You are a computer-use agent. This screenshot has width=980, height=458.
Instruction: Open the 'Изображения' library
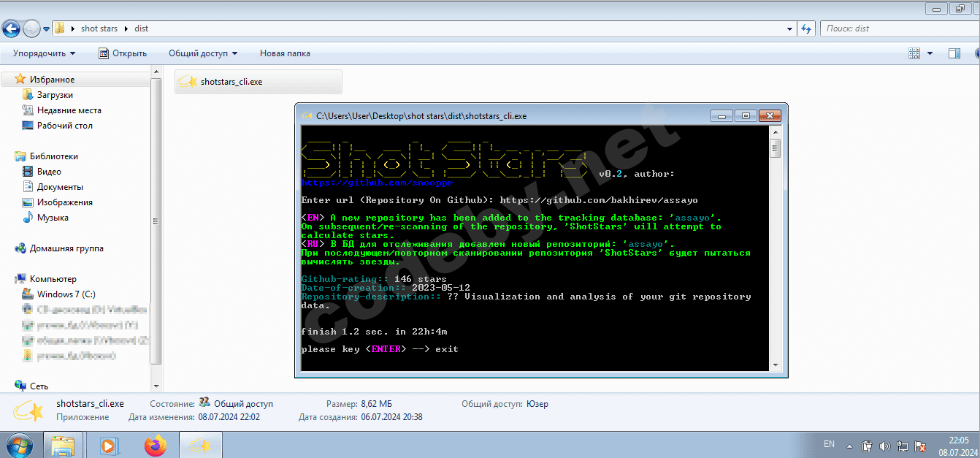[x=65, y=202]
